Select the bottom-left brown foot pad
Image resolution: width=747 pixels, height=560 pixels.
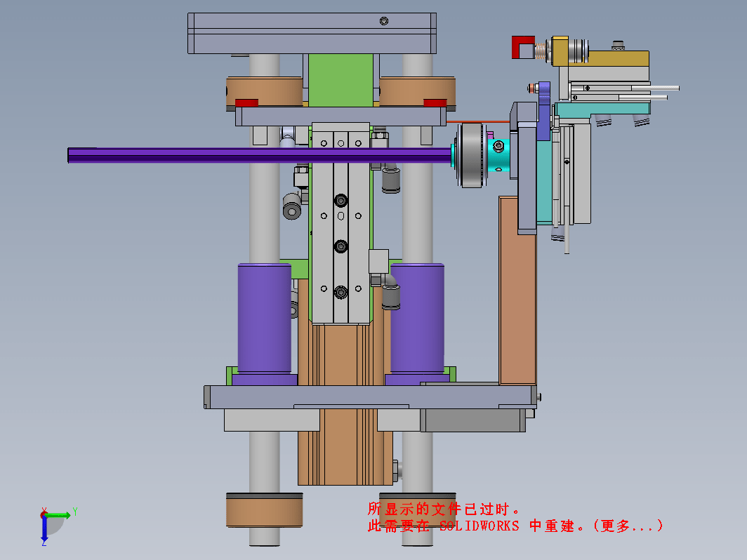tap(265, 510)
